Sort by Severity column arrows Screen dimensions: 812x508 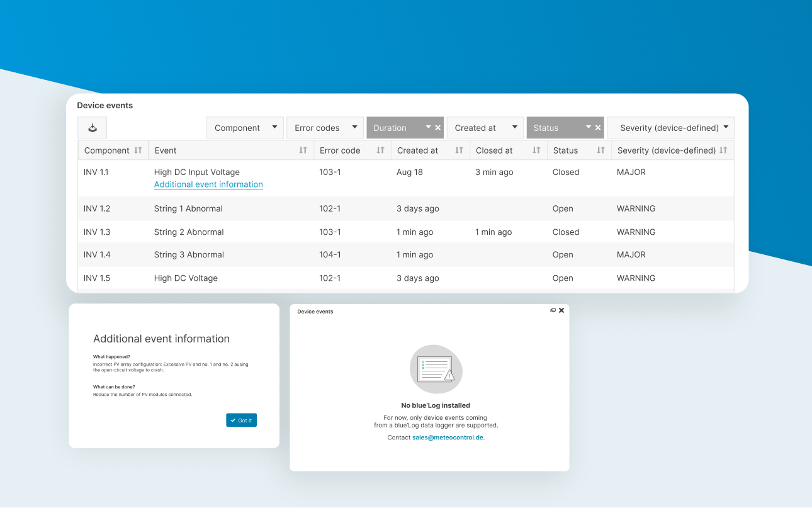tap(723, 150)
